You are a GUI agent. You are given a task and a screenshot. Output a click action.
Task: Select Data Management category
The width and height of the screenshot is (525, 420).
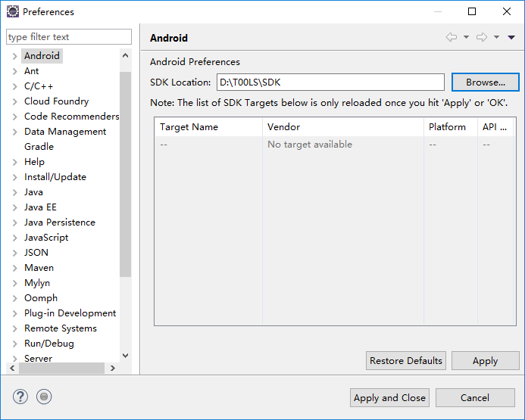pyautogui.click(x=65, y=132)
